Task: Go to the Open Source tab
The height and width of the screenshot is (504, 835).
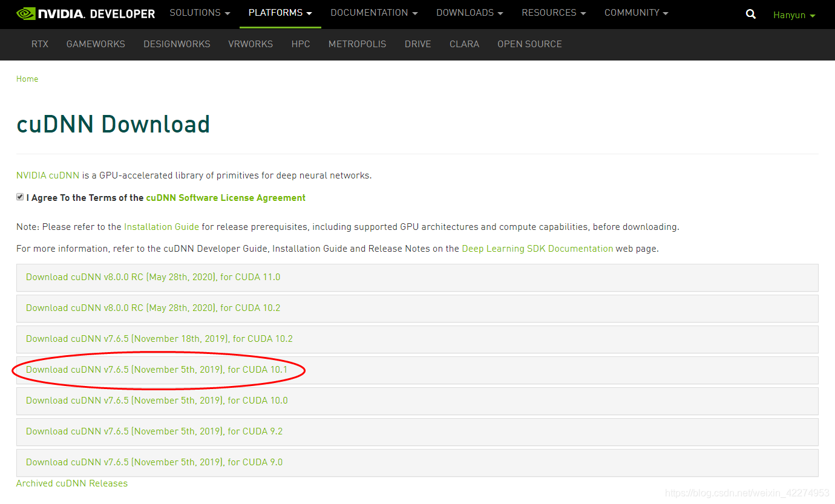Action: (x=529, y=44)
